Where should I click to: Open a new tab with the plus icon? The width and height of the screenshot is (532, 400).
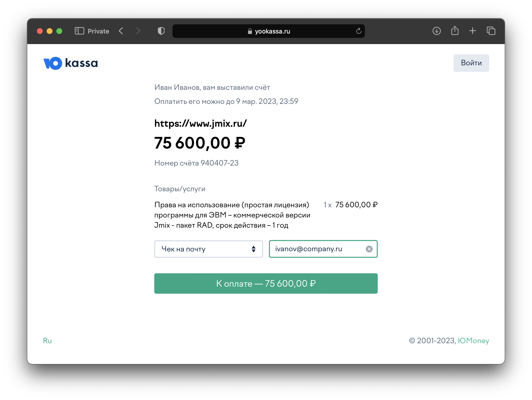(x=472, y=31)
